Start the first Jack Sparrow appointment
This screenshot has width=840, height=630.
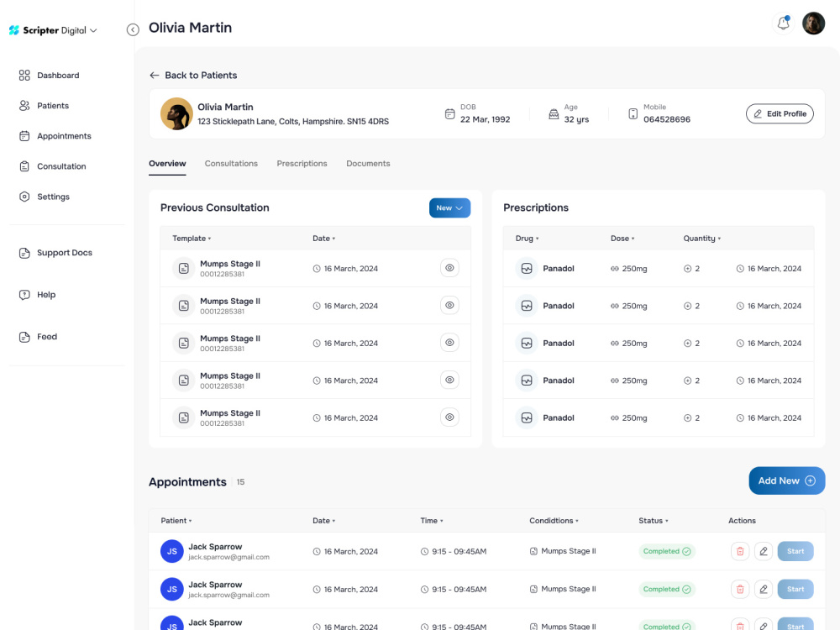pos(795,551)
